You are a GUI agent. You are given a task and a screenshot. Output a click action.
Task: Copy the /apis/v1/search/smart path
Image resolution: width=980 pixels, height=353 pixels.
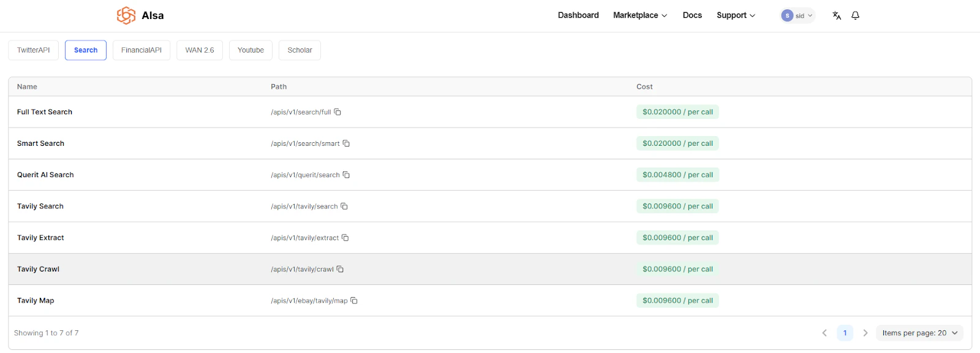click(346, 143)
